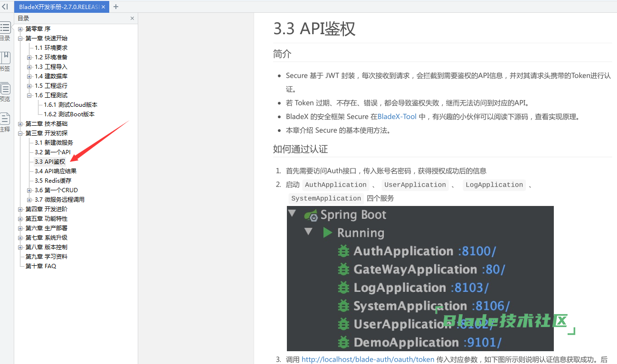Open the localhost blade-auth oauth token link
Screen dimensions: 617x364
point(368,359)
